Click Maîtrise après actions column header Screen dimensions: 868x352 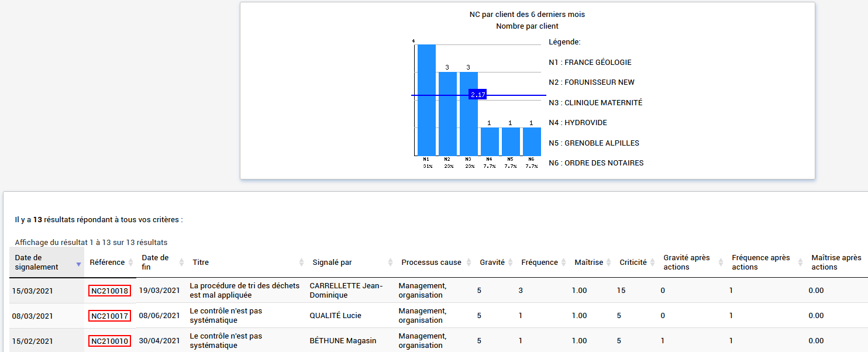pyautogui.click(x=836, y=262)
